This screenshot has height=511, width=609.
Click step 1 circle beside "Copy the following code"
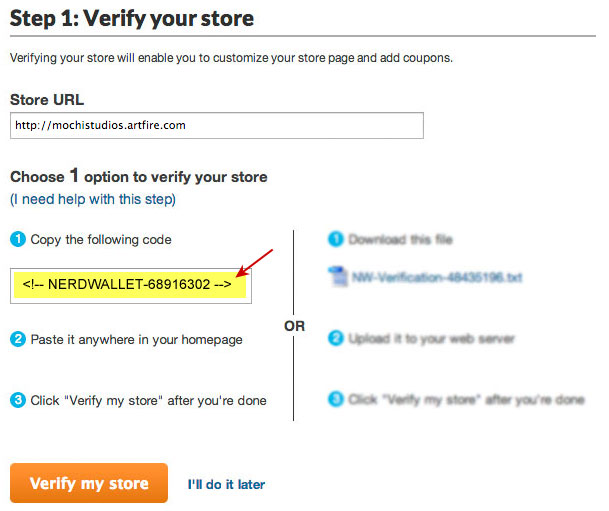pos(18,240)
